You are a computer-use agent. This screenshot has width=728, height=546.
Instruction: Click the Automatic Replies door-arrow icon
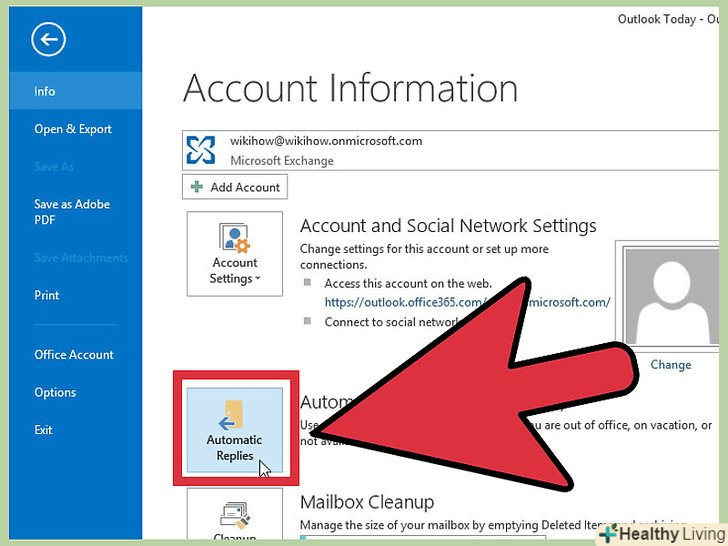pos(231,415)
